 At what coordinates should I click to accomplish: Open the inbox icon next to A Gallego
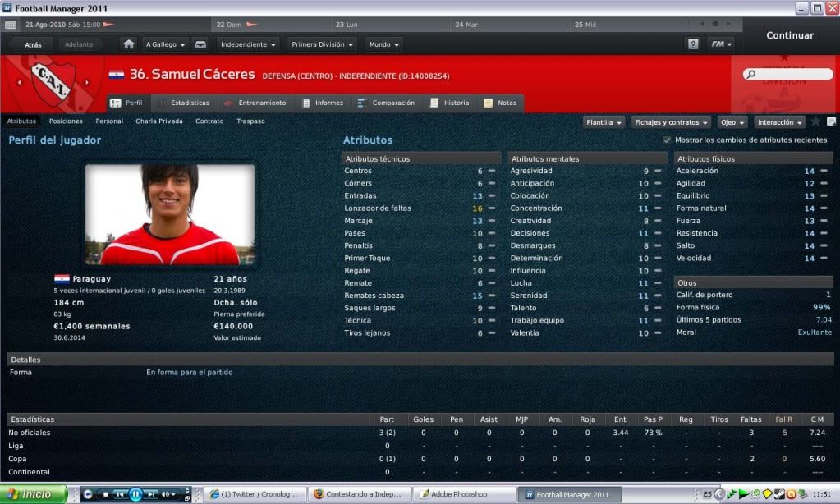point(200,44)
